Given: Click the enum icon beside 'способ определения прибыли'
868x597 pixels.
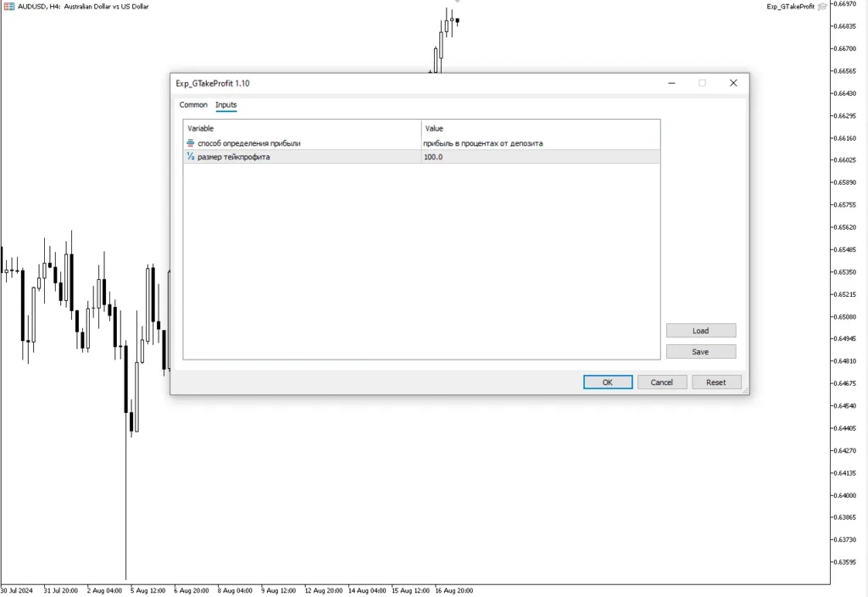Looking at the screenshot, I should pyautogui.click(x=191, y=142).
